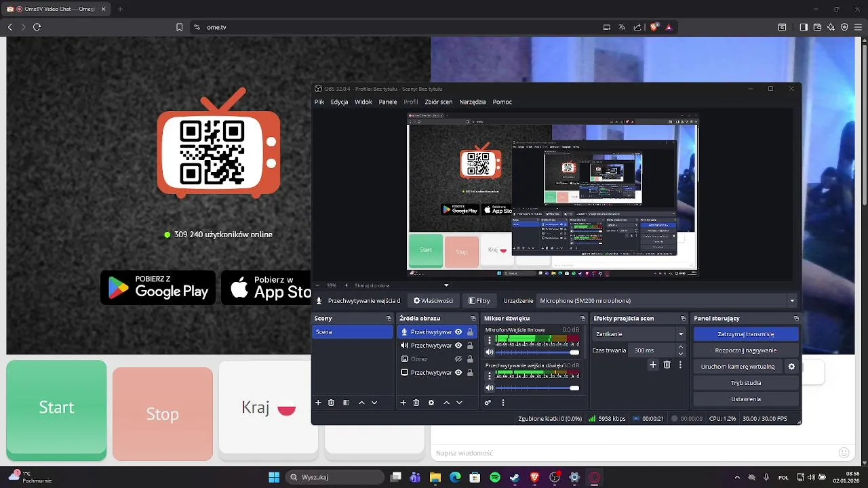Open the Narzędzia menu
The image size is (868, 488).
tap(473, 102)
